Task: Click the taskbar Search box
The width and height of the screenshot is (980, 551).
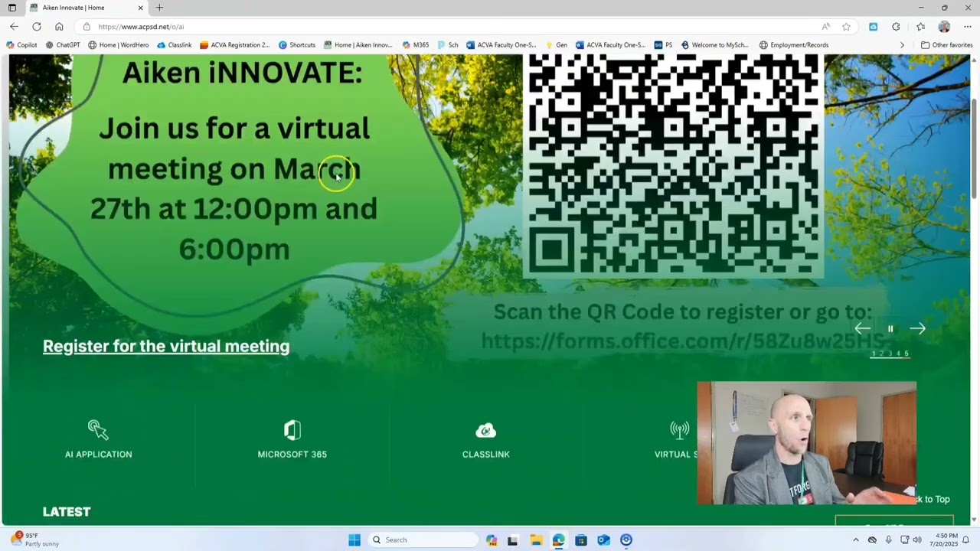Action: [422, 540]
